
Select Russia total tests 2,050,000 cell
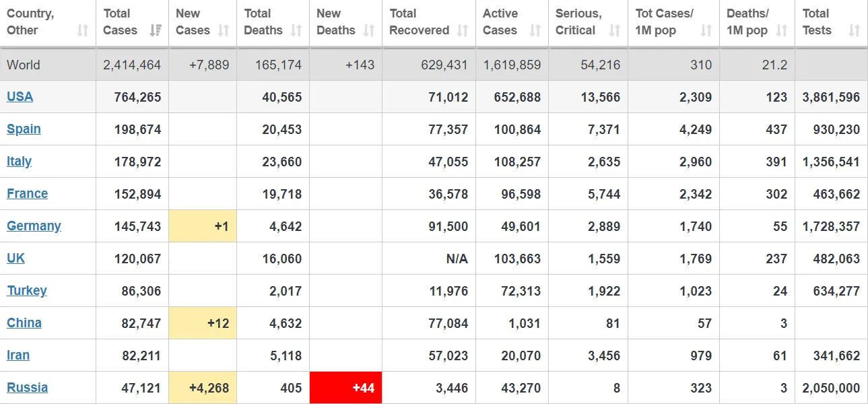[831, 388]
